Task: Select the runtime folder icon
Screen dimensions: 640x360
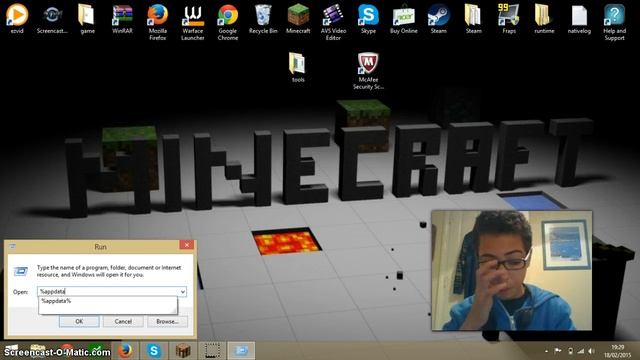Action: [544, 19]
